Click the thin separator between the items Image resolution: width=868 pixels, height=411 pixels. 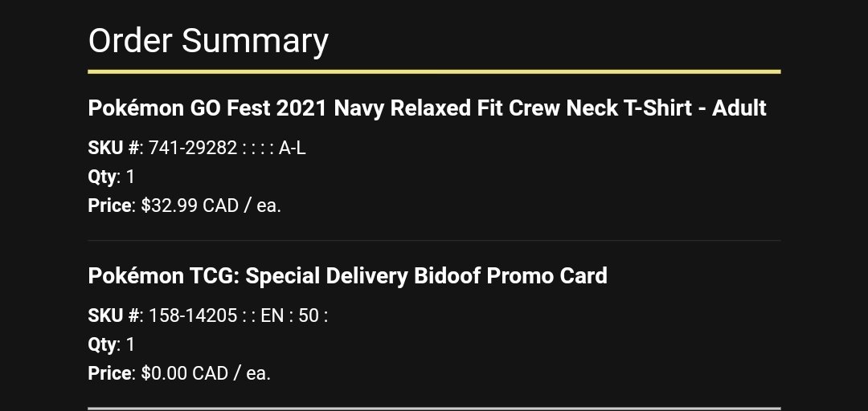434,241
